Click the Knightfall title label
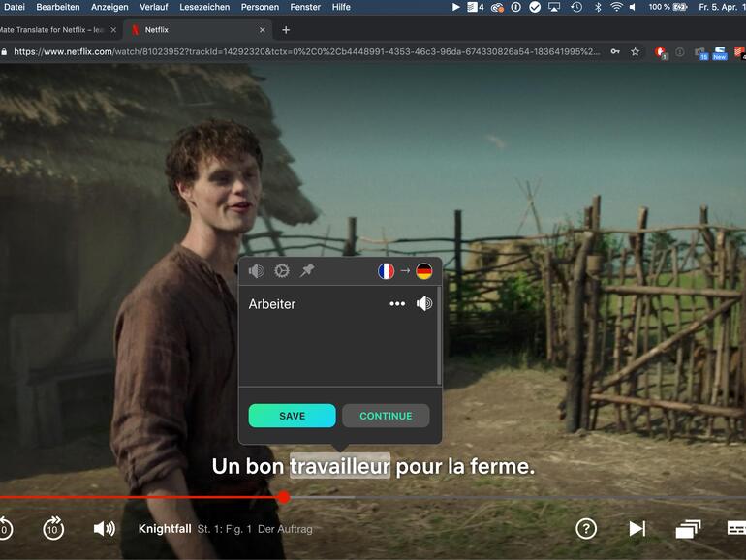Viewport: 746px width, 560px height. click(165, 529)
